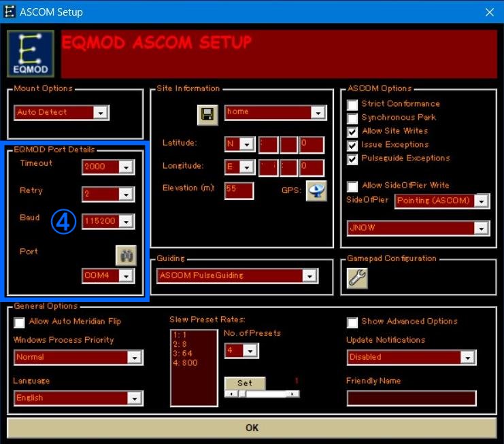Open the home site dropdown
Screen dimensions: 504x444
click(x=318, y=113)
